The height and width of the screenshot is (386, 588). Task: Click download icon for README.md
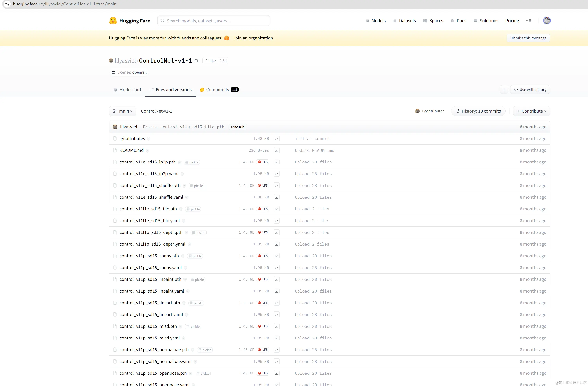click(276, 150)
